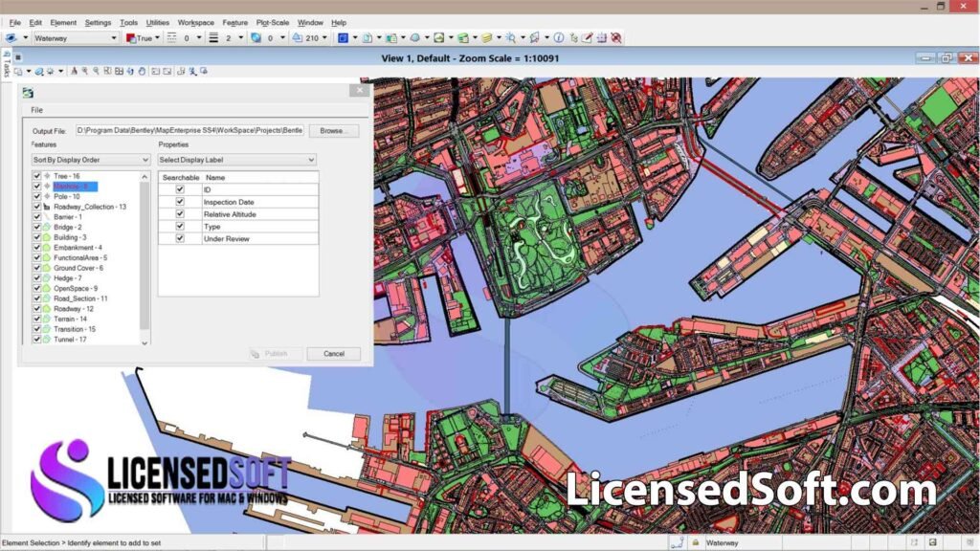This screenshot has width=980, height=551.
Task: Click the pencil edit icon in main toolbar
Action: [587, 38]
